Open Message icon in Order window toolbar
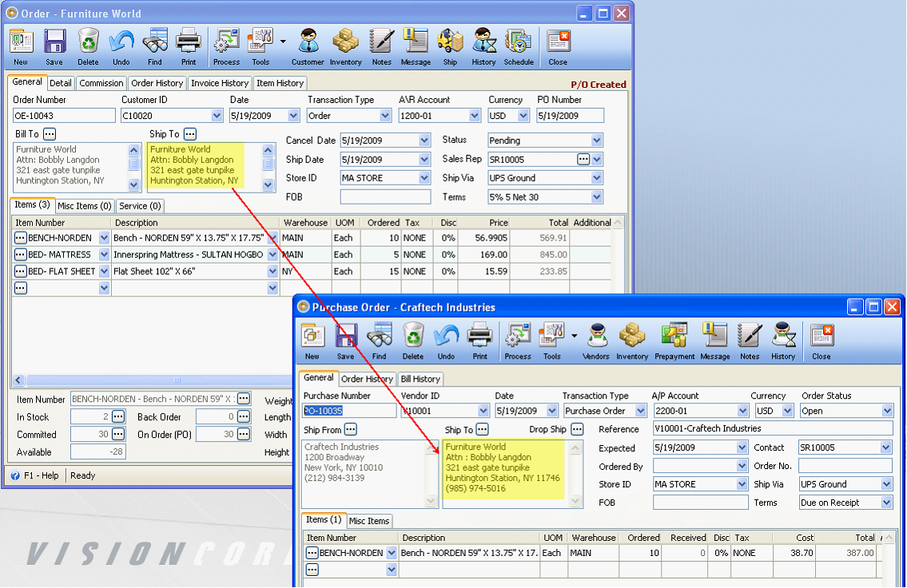 416,47
